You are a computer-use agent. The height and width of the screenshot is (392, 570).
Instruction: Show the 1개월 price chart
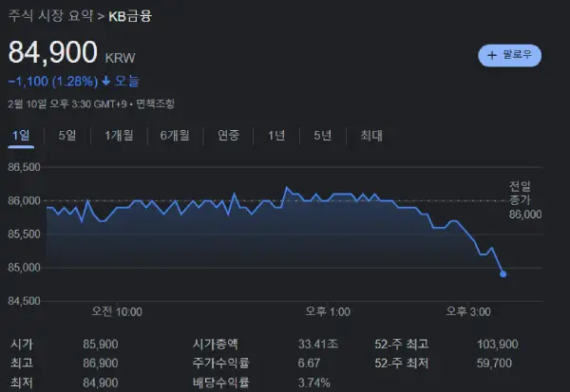[119, 136]
